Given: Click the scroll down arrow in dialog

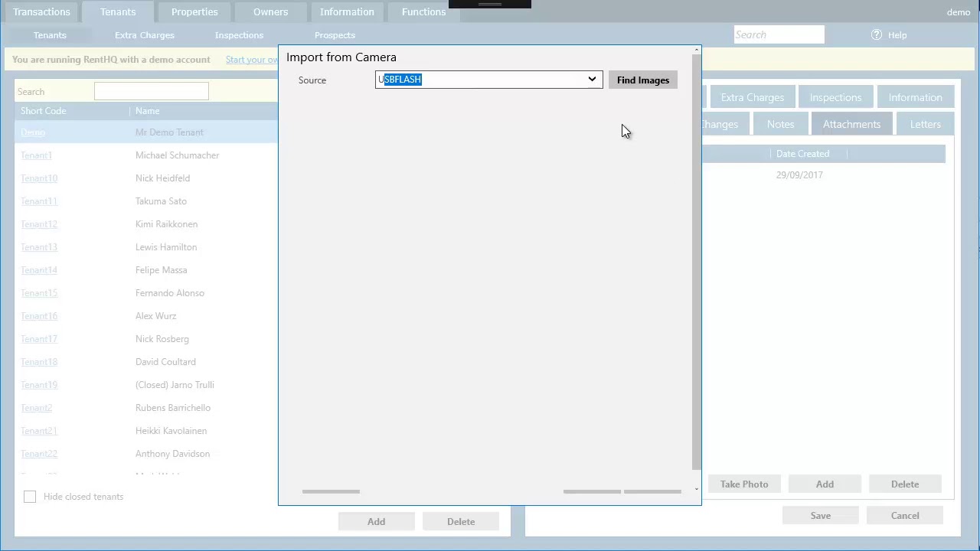Looking at the screenshot, I should click(x=697, y=489).
